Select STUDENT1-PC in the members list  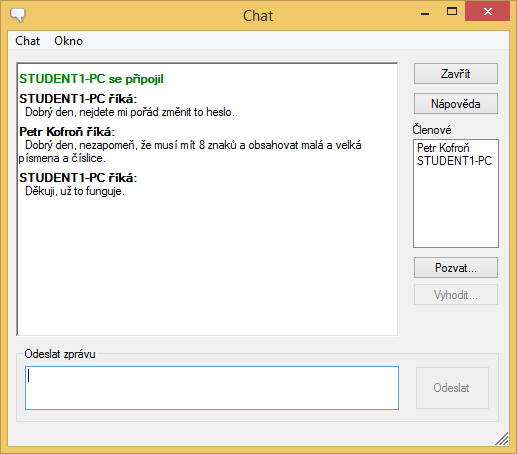pos(454,161)
